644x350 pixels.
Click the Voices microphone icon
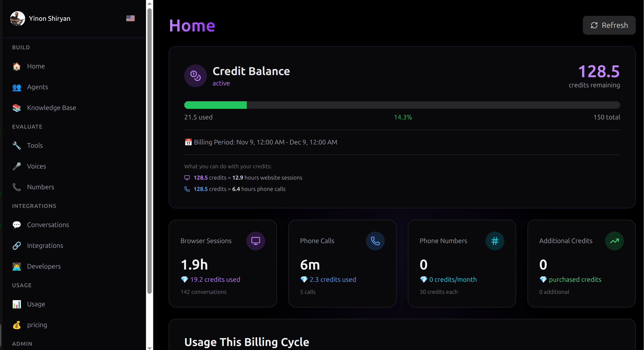[17, 166]
